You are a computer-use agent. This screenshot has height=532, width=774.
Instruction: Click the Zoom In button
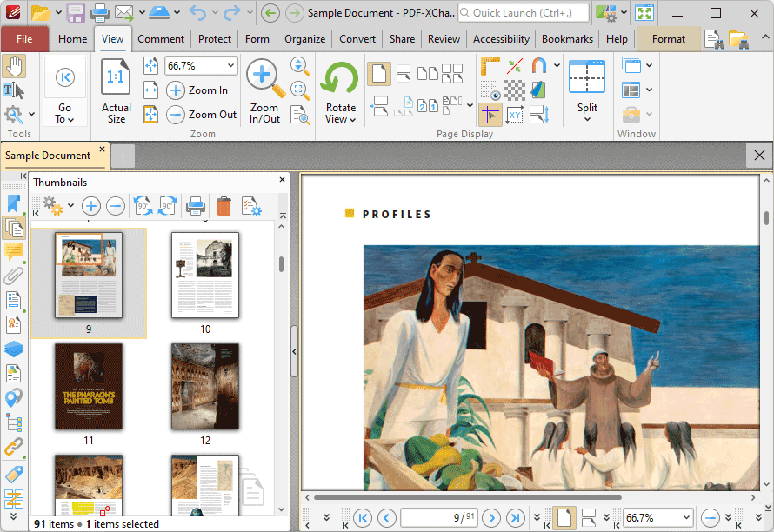point(198,90)
